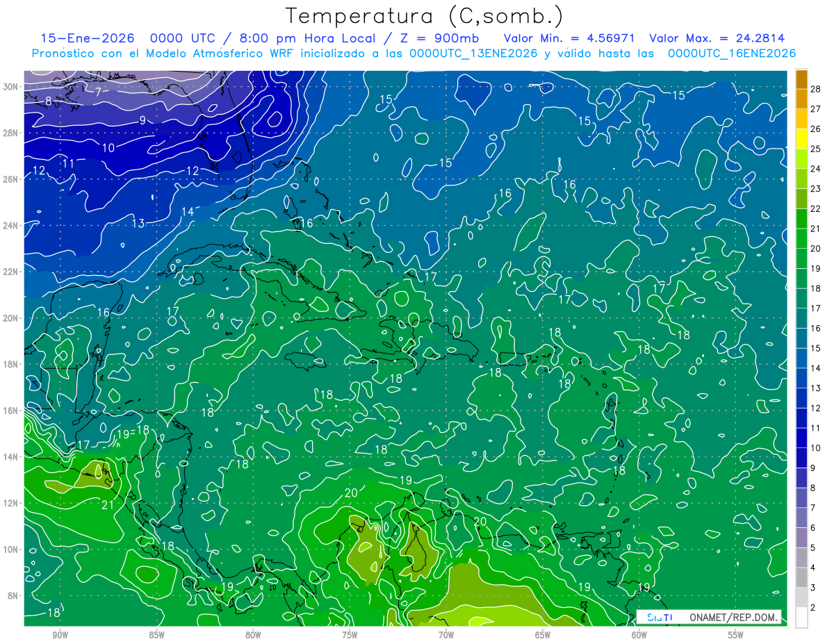Click color bar scale label '22'
Viewport: 834px width, 644px height.
[x=815, y=208]
